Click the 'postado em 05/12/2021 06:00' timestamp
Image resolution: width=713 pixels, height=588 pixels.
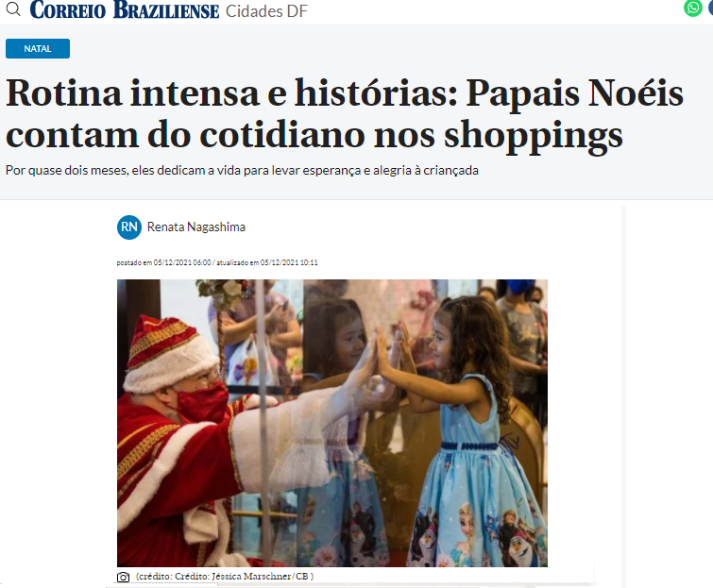pyautogui.click(x=163, y=262)
